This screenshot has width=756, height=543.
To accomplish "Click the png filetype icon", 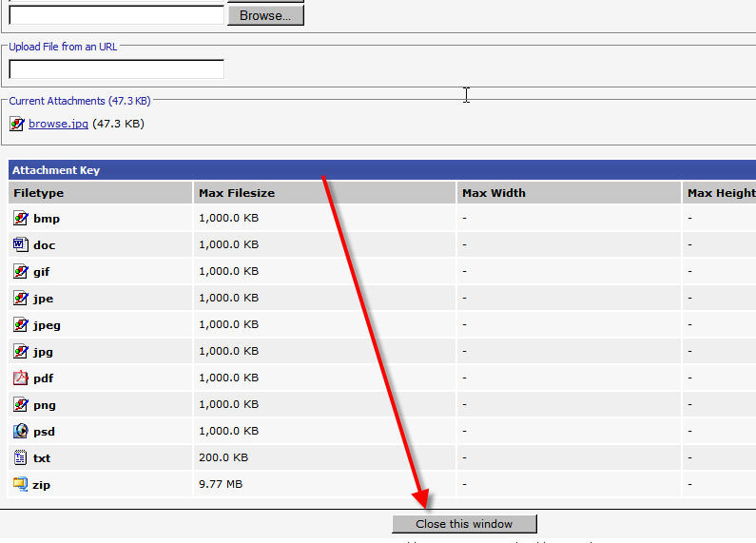I will [x=20, y=405].
